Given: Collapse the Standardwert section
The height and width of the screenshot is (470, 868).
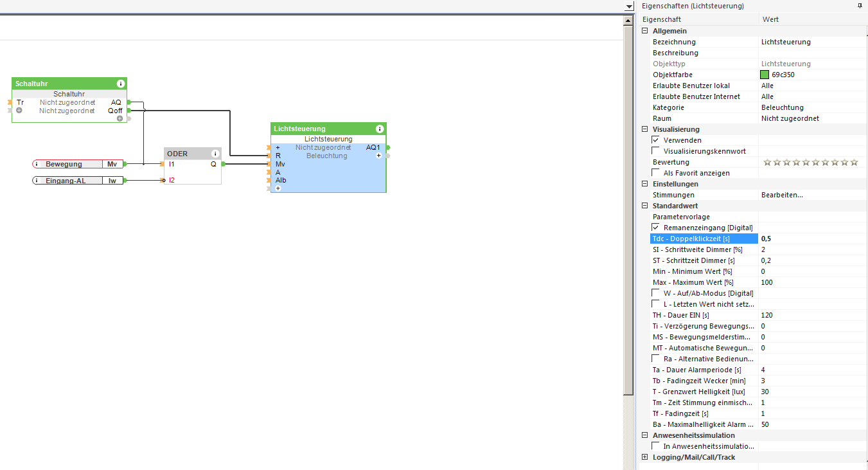Looking at the screenshot, I should [x=645, y=206].
